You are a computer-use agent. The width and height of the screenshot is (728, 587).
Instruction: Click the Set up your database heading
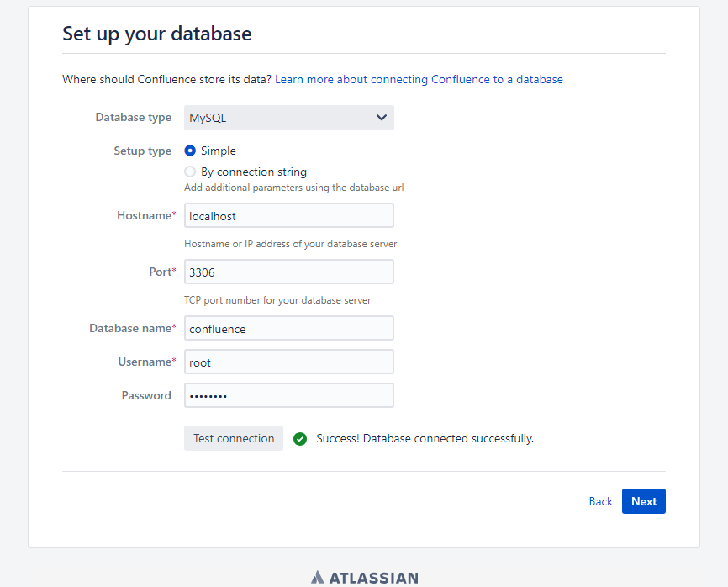pos(157,34)
